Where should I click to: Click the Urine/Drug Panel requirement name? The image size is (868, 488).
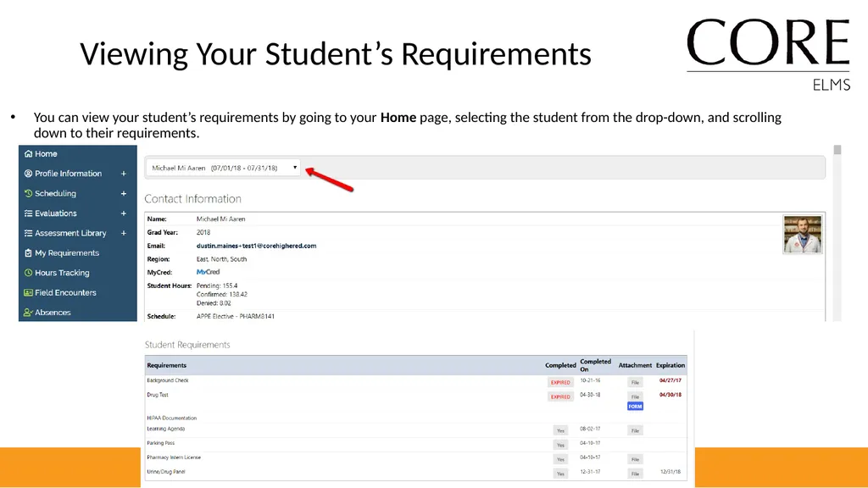(166, 472)
